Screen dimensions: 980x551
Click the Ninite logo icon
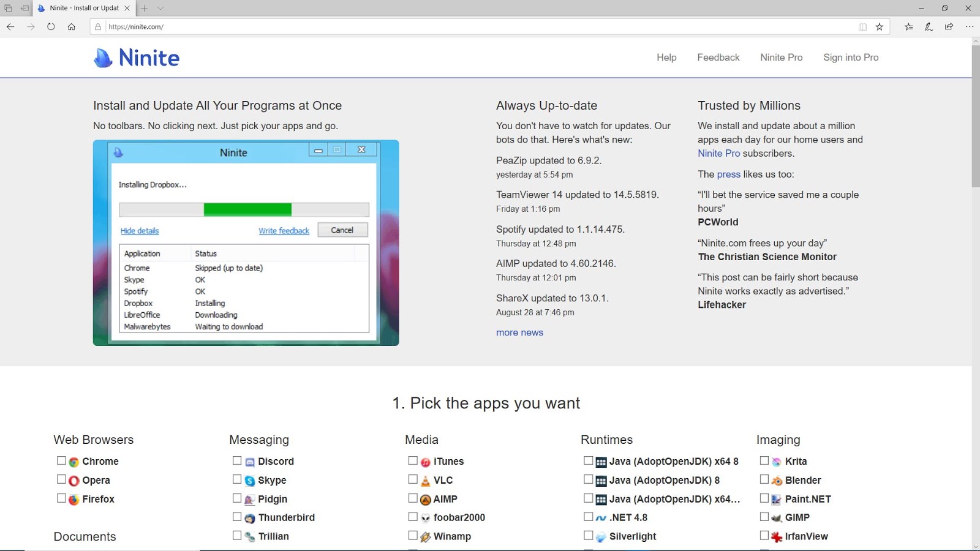coord(103,58)
